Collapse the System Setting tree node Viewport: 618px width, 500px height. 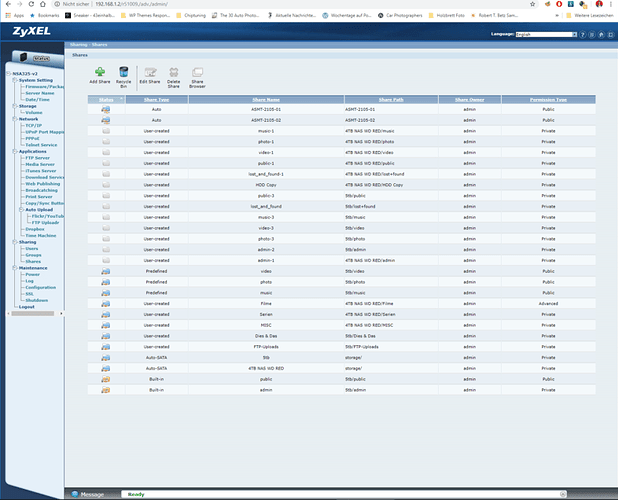[x=15, y=80]
